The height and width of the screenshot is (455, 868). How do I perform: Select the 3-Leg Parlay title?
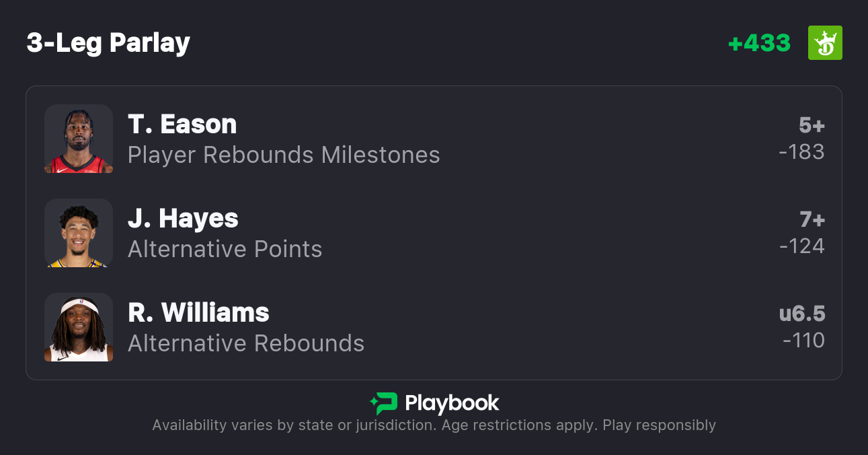coord(108,43)
